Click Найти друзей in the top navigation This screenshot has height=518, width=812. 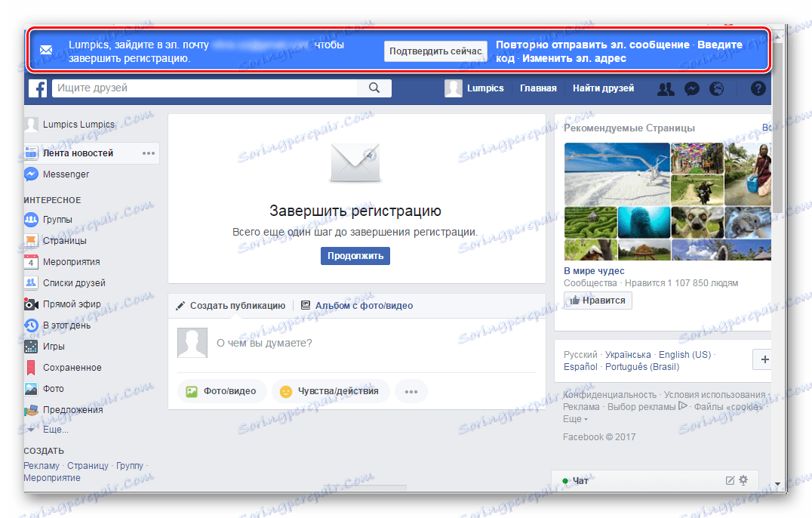pos(603,88)
